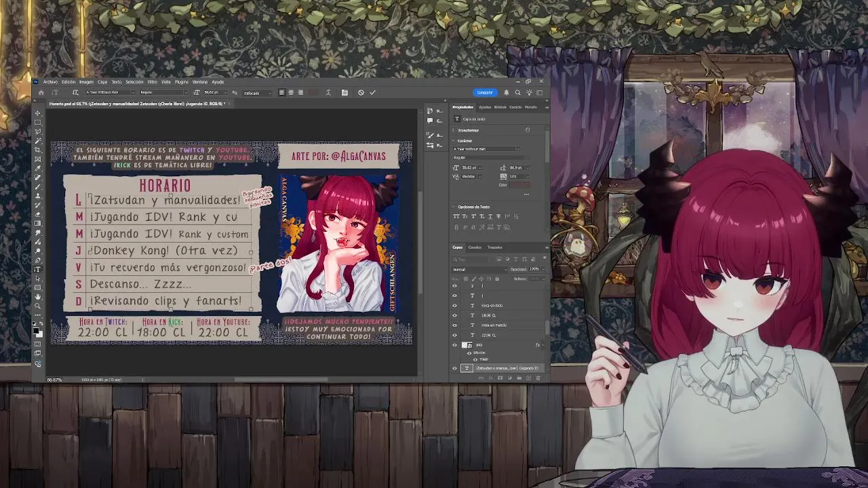868x488 pixels.
Task: Click the Compartir button
Action: tap(485, 92)
